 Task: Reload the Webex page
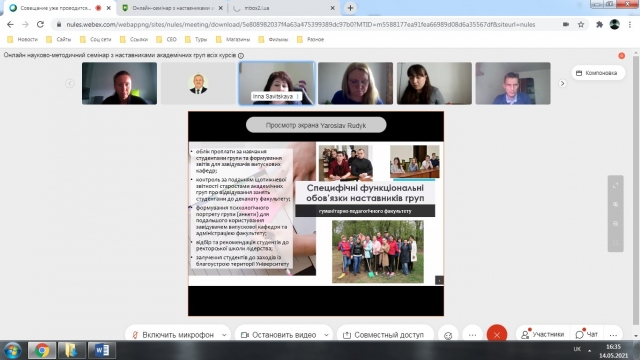click(x=40, y=24)
